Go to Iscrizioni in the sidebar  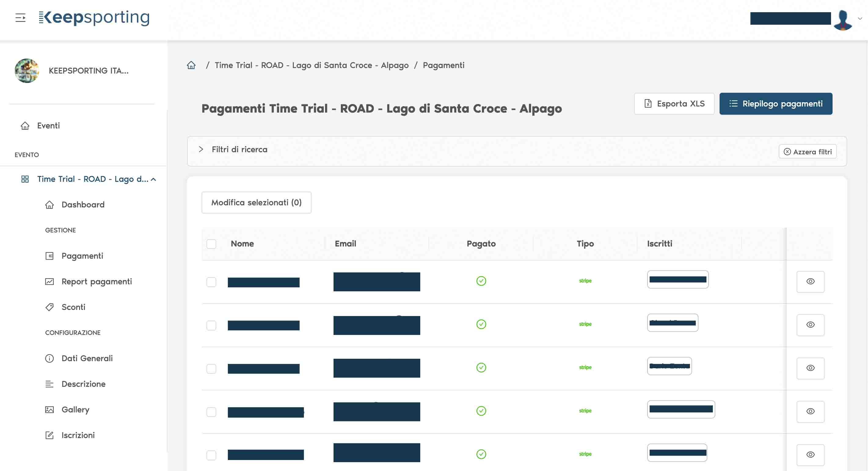coord(78,435)
